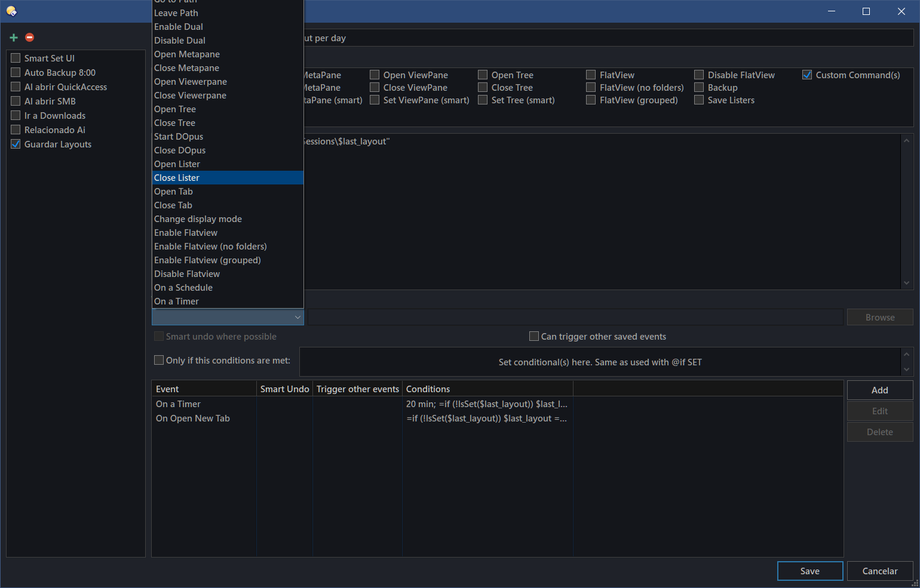Enable the Backup checkbox
The width and height of the screenshot is (920, 588).
coord(699,87)
